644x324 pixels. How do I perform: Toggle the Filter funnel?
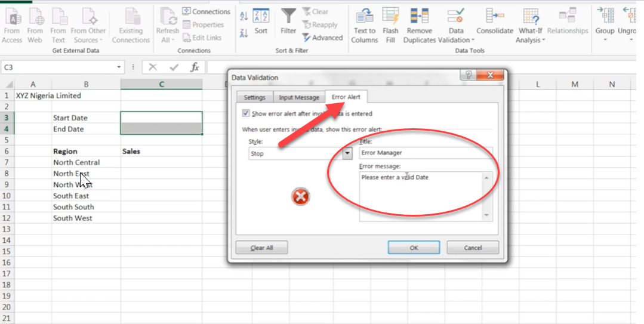(x=288, y=21)
